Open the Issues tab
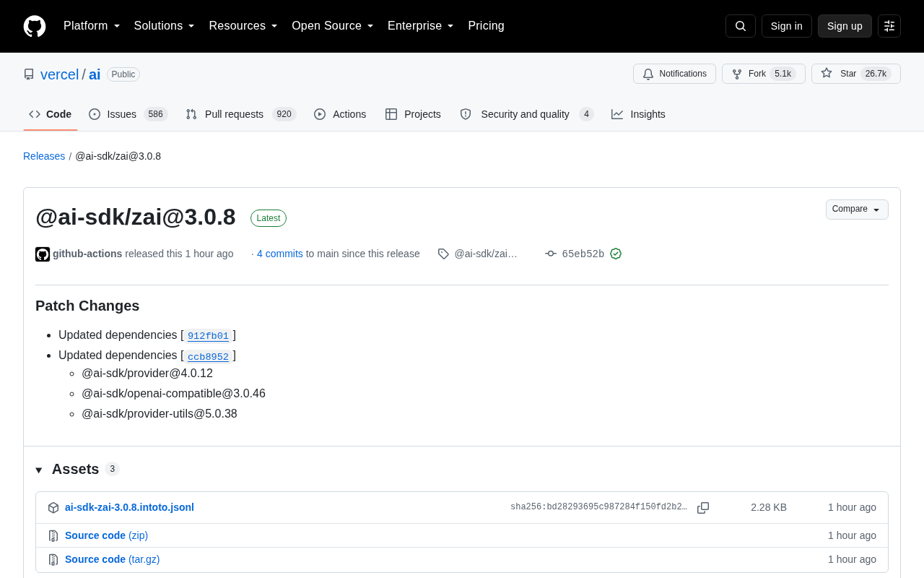924x578 pixels. [128, 114]
